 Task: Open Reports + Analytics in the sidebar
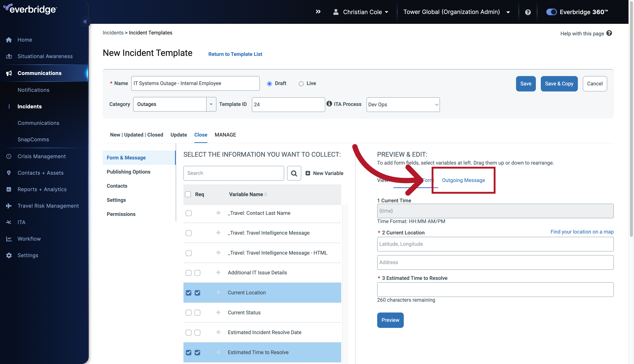9,189
